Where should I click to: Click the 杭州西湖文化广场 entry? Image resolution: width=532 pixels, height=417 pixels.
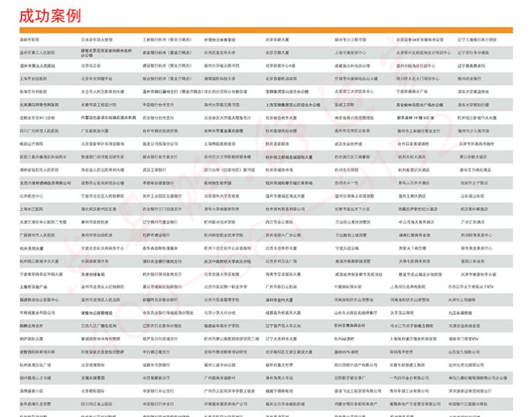pyautogui.click(x=35, y=365)
